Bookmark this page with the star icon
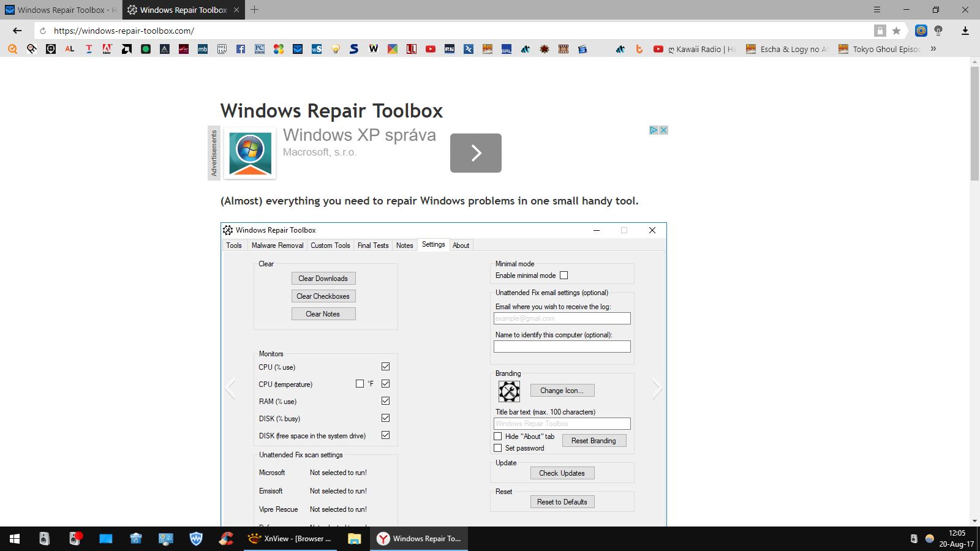Image resolution: width=980 pixels, height=551 pixels. pos(897,31)
